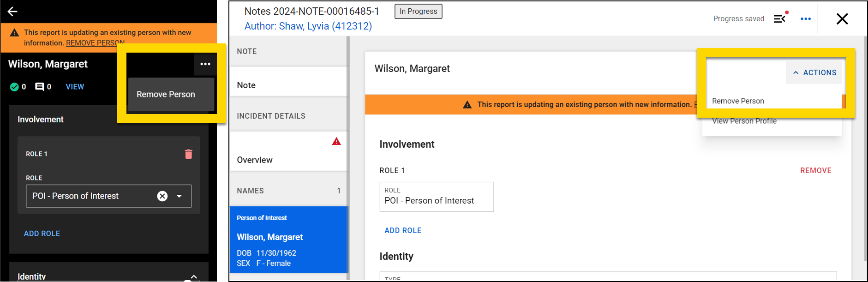Open the Role dropdown arrow for POI

click(180, 196)
